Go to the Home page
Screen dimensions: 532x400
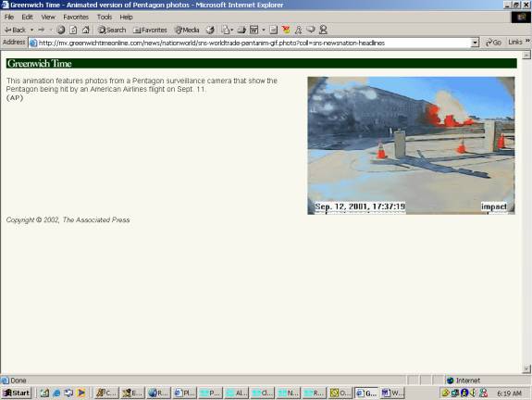coord(86,30)
